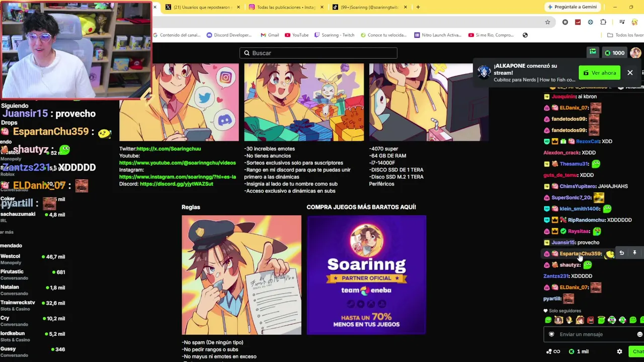Open Pirutastic channel in the sidebar
644x362 pixels.
(x=33, y=275)
